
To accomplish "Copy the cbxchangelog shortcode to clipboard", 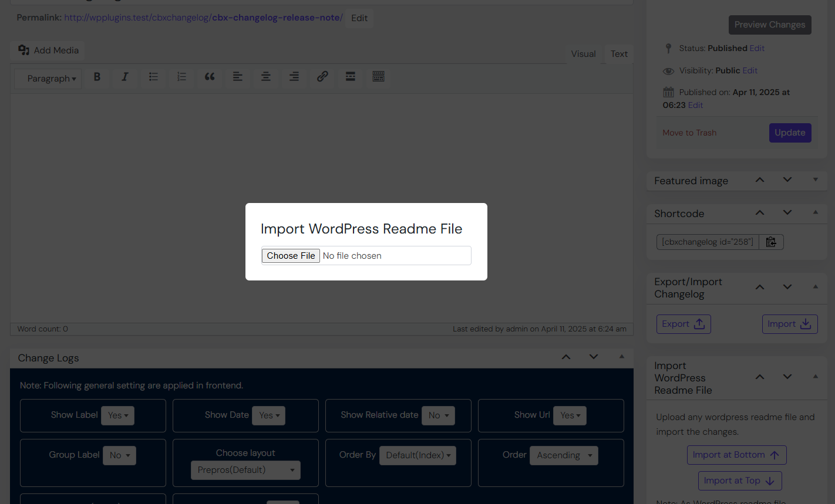I will tap(771, 242).
